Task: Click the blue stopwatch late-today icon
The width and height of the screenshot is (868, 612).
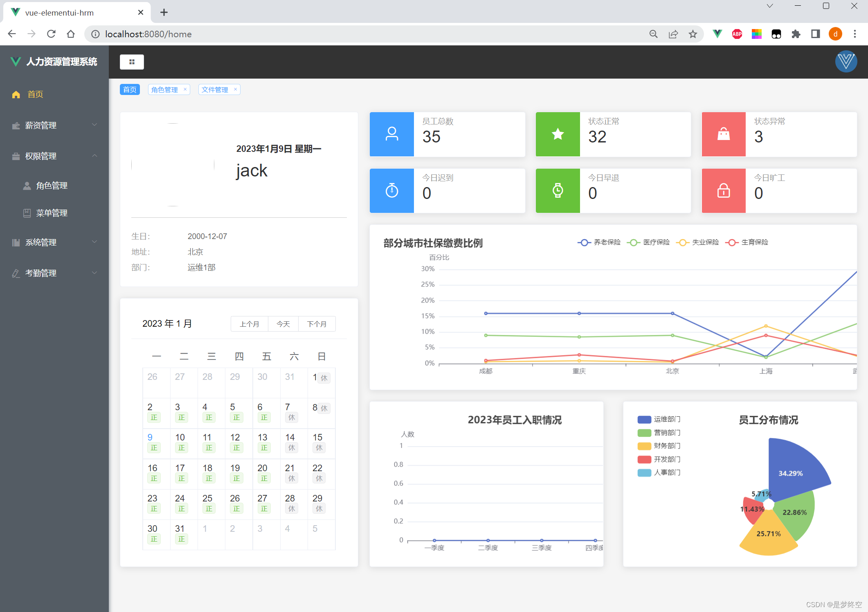Action: tap(391, 191)
